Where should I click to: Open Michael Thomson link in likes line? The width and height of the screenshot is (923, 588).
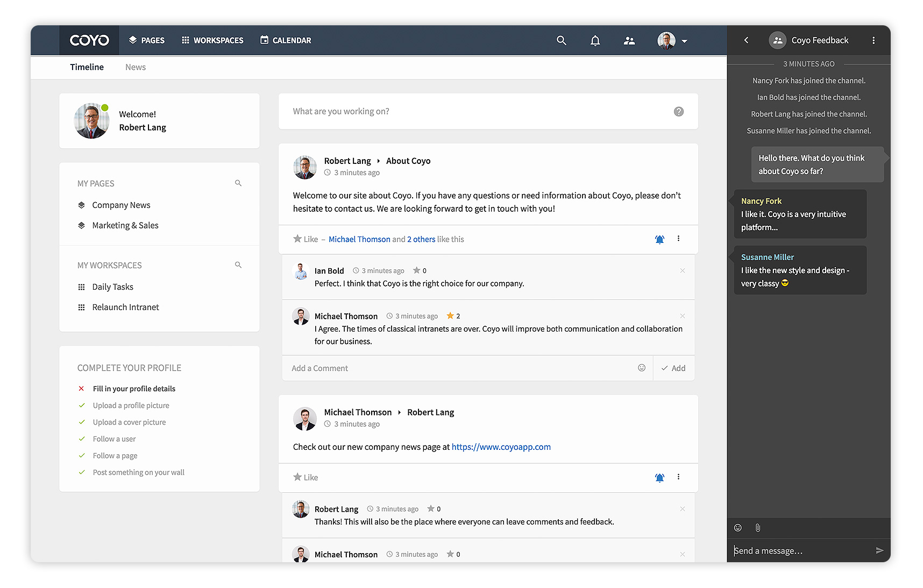(x=359, y=239)
